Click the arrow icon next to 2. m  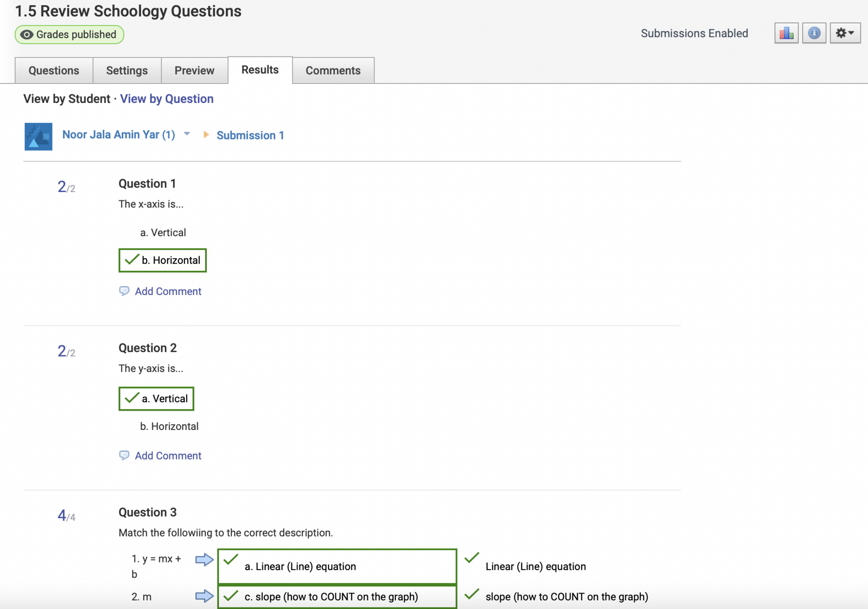204,596
